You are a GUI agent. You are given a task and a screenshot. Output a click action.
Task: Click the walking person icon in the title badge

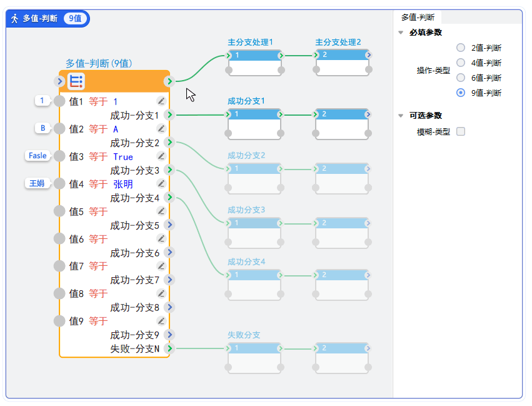[14, 18]
